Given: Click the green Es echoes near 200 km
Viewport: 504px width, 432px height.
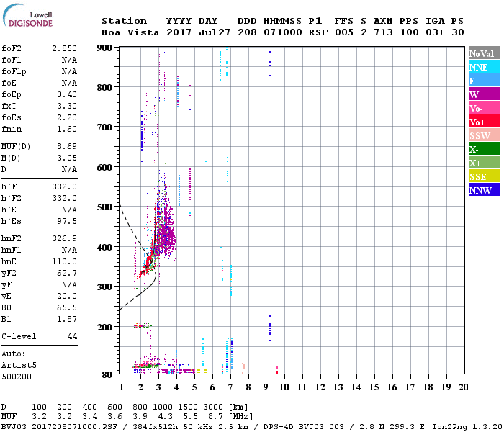Looking at the screenshot, I should (x=143, y=326).
